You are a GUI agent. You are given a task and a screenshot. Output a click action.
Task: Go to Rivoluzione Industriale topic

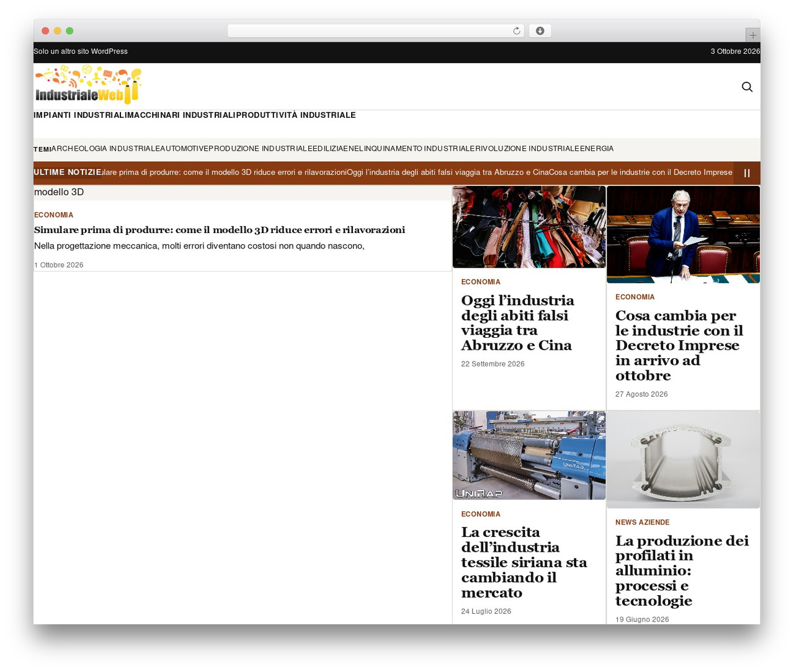point(528,149)
